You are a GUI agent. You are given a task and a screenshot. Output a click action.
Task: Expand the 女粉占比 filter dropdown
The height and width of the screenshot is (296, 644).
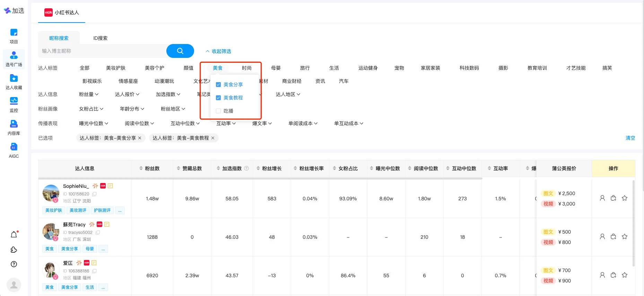(91, 109)
